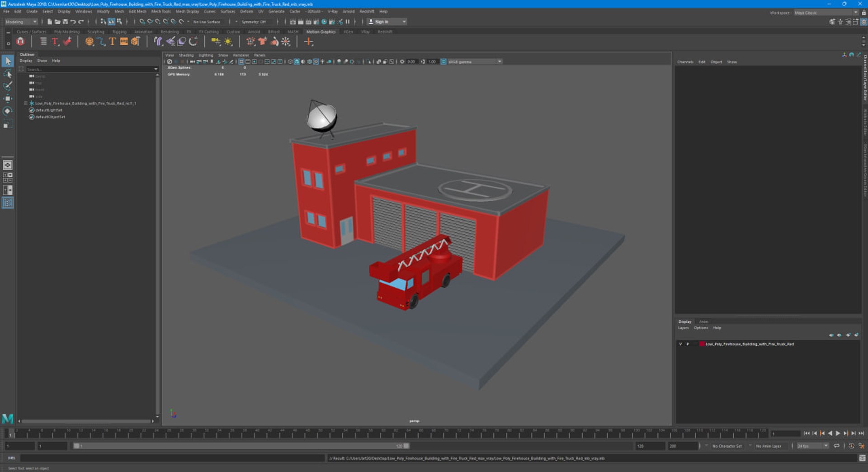Click the MASH network cube shelf icon
The height and width of the screenshot is (472, 868).
point(20,42)
